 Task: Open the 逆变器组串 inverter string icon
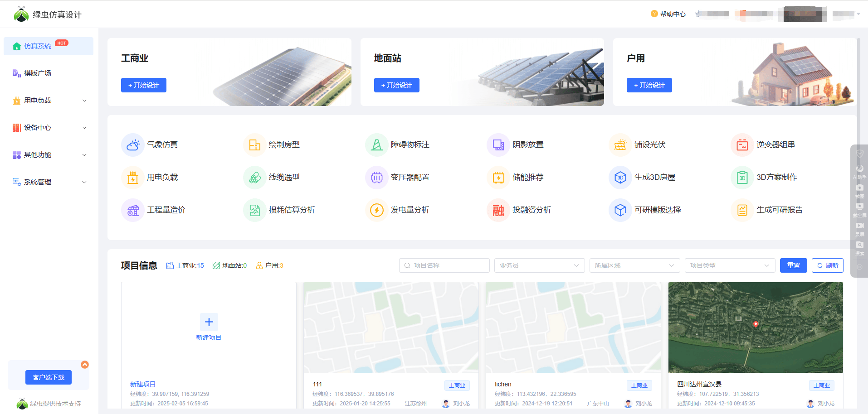pyautogui.click(x=742, y=145)
